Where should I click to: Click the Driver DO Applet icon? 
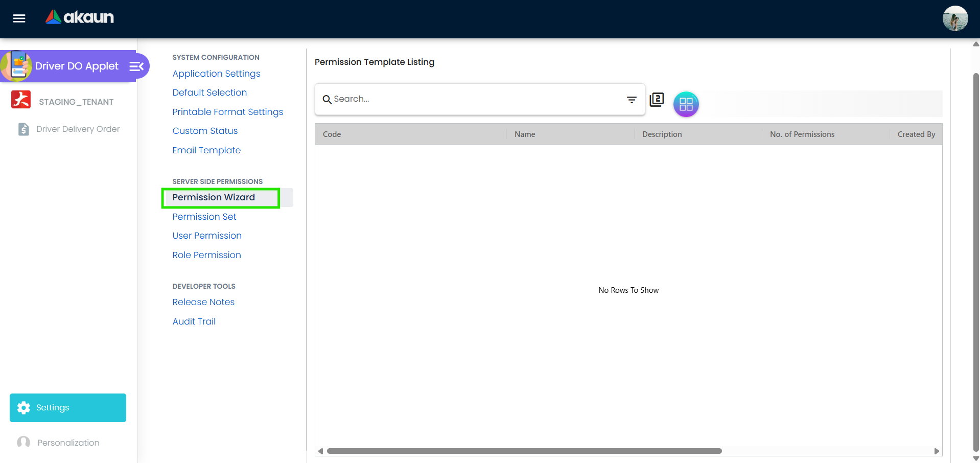point(18,65)
